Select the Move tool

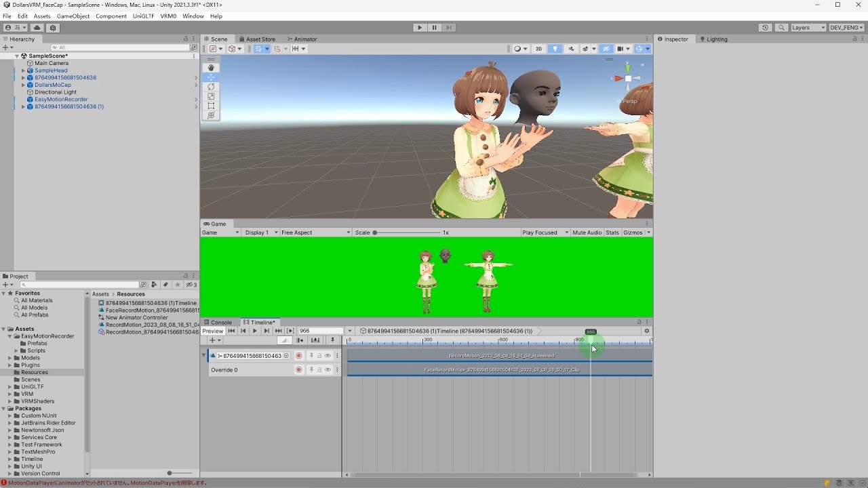pos(211,77)
